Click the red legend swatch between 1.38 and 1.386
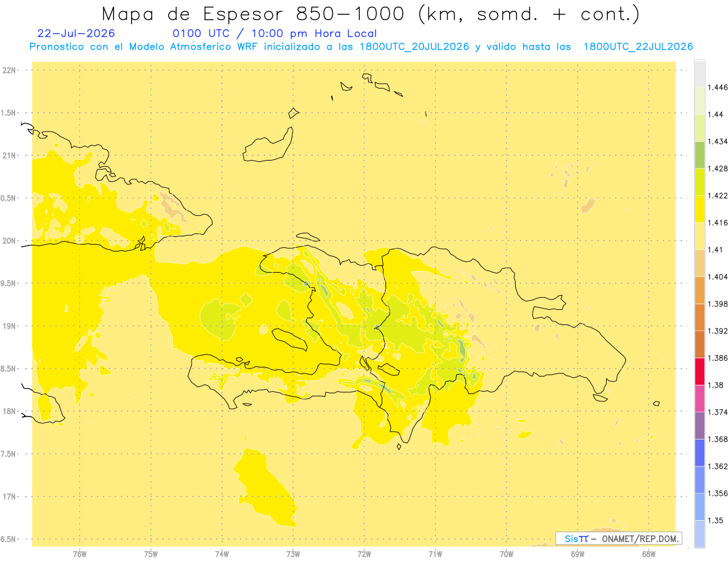 (699, 372)
